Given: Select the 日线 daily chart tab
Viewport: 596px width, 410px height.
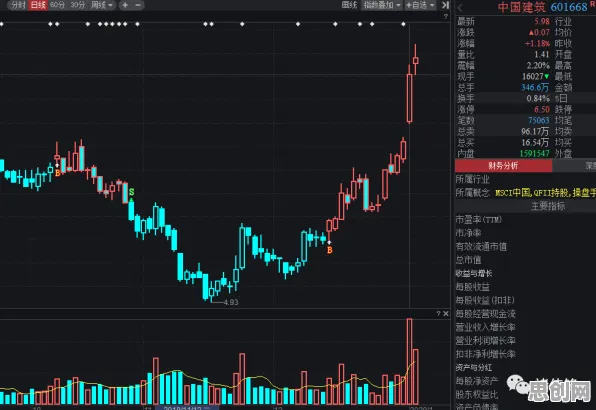Looking at the screenshot, I should (x=38, y=5).
